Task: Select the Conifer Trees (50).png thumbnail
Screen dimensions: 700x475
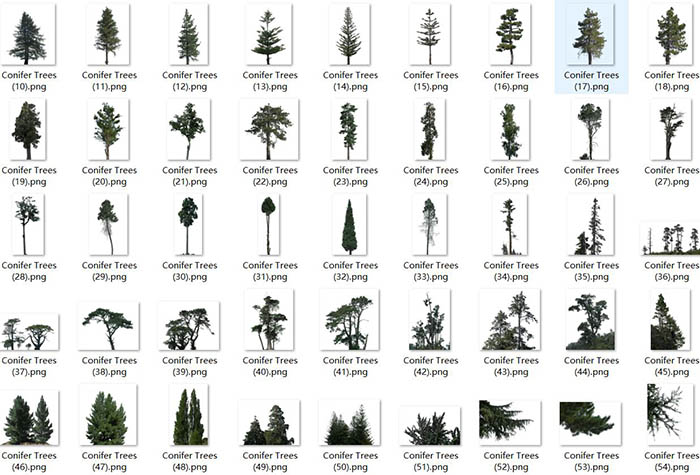Action: (x=349, y=424)
